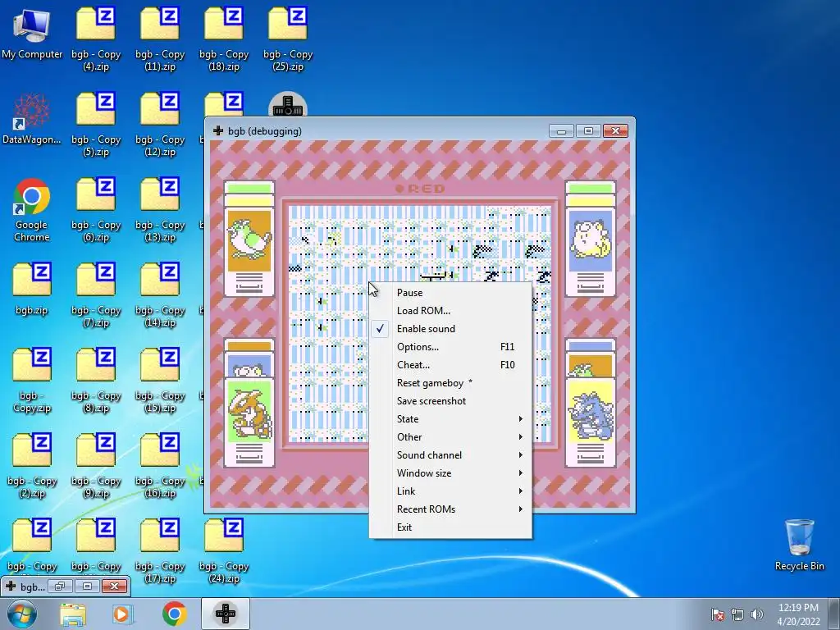Click the Pidgeotto portrait in game border
The width and height of the screenshot is (840, 630).
click(x=249, y=240)
